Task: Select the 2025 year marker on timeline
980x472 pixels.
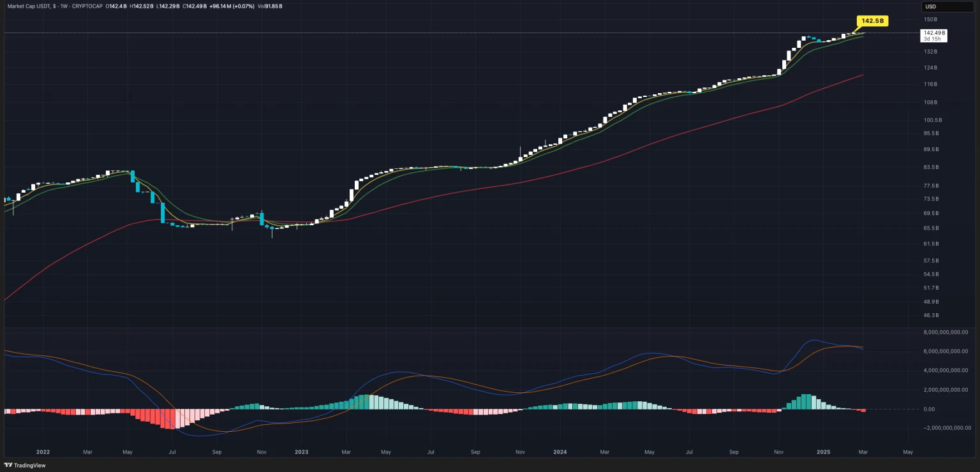Action: click(x=823, y=452)
